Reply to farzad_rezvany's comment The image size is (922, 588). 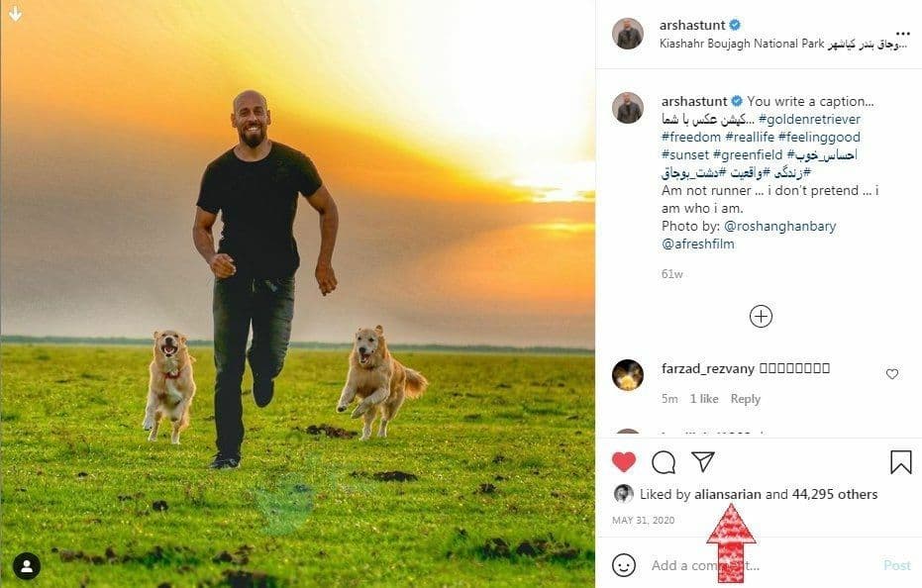745,399
